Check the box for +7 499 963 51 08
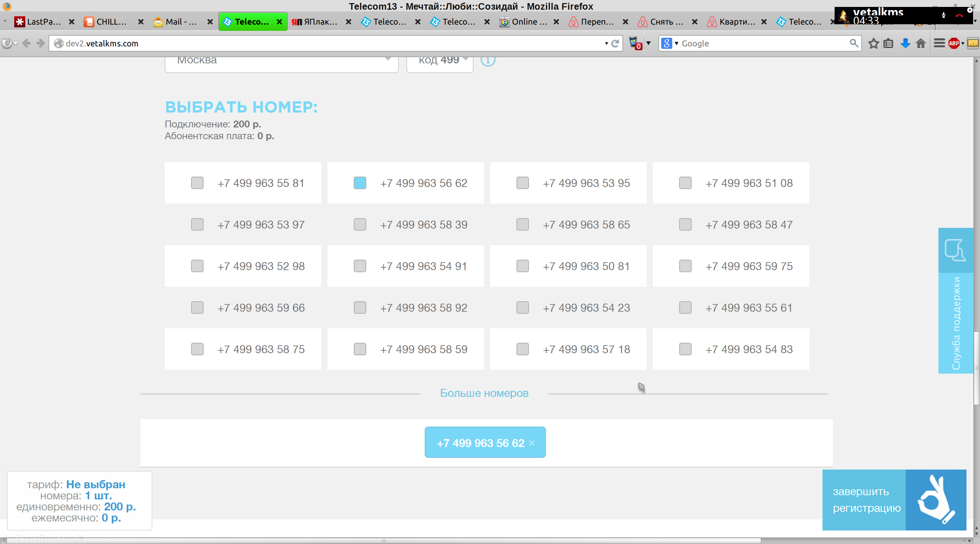Screen dimensions: 980x544 pyautogui.click(x=685, y=183)
